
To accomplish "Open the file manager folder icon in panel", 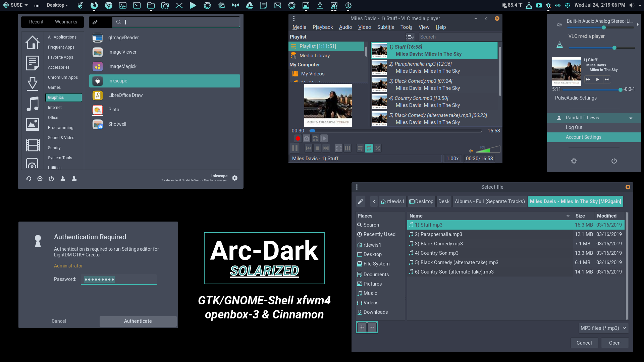I will 151,5.
